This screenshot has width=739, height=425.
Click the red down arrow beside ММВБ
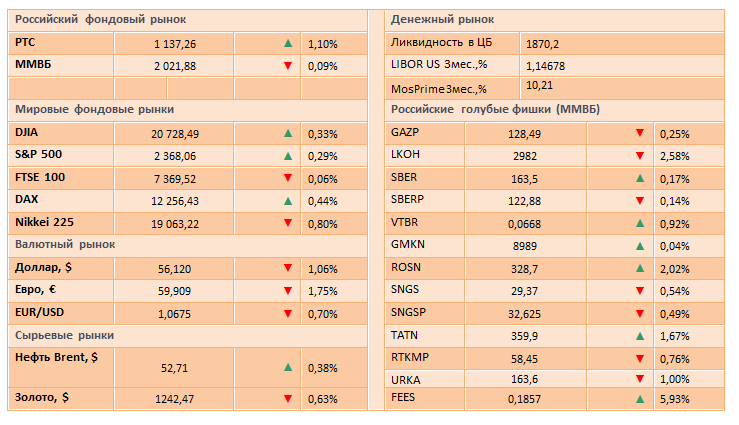[287, 66]
